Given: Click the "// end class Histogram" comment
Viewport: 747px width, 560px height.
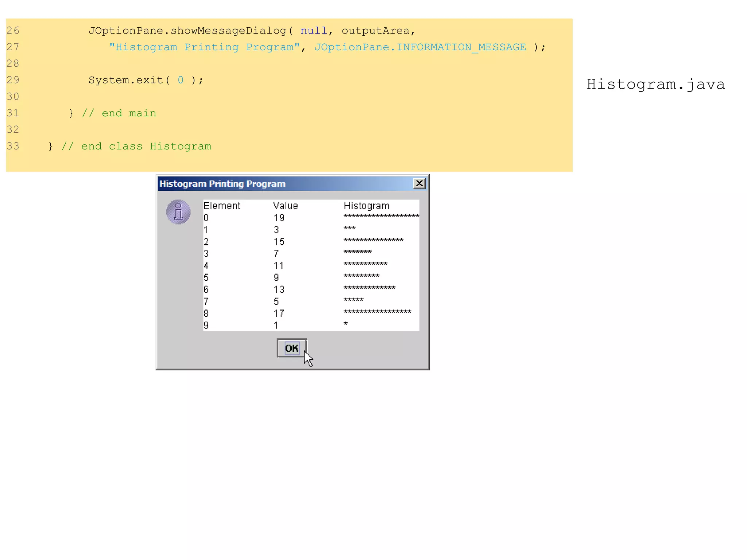Looking at the screenshot, I should pos(136,147).
